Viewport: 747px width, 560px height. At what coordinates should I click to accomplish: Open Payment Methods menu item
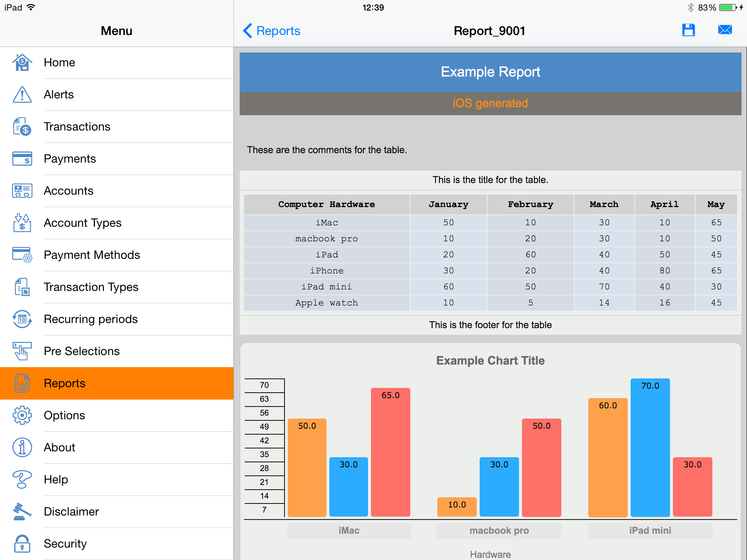(x=92, y=255)
